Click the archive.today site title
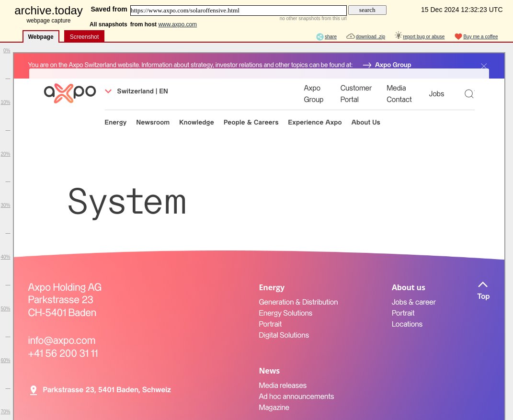 click(x=48, y=11)
